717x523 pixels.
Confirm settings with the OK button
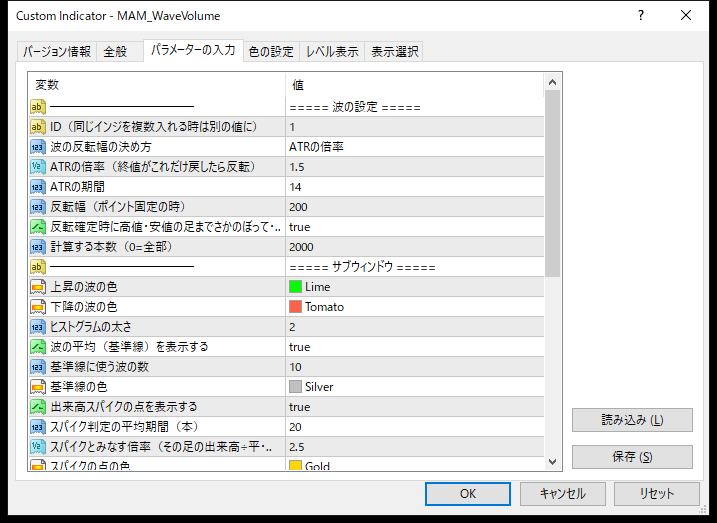pos(468,494)
